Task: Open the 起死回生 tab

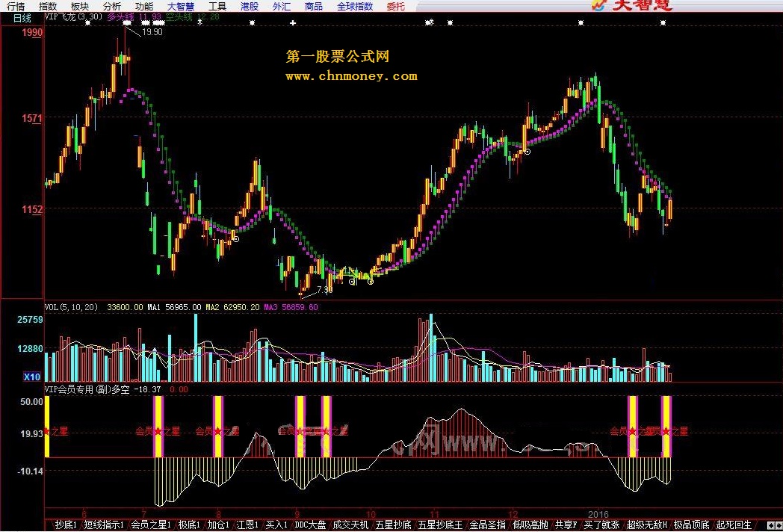Action: pyautogui.click(x=734, y=525)
